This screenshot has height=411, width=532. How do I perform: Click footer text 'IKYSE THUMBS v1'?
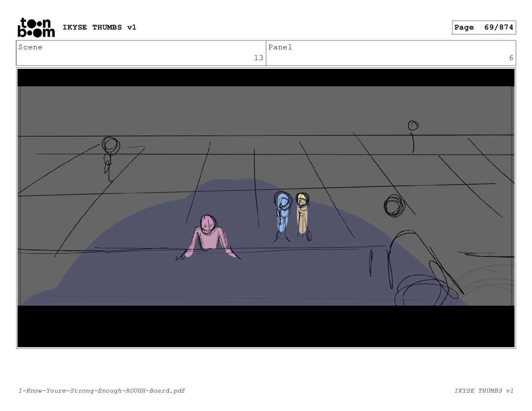[484, 391]
